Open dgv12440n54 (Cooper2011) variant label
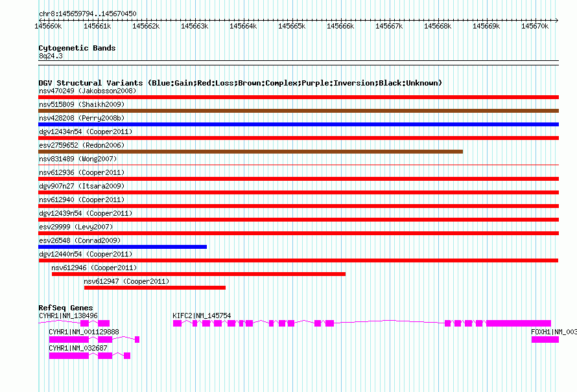Screen dimensions: 577x392 [86, 254]
